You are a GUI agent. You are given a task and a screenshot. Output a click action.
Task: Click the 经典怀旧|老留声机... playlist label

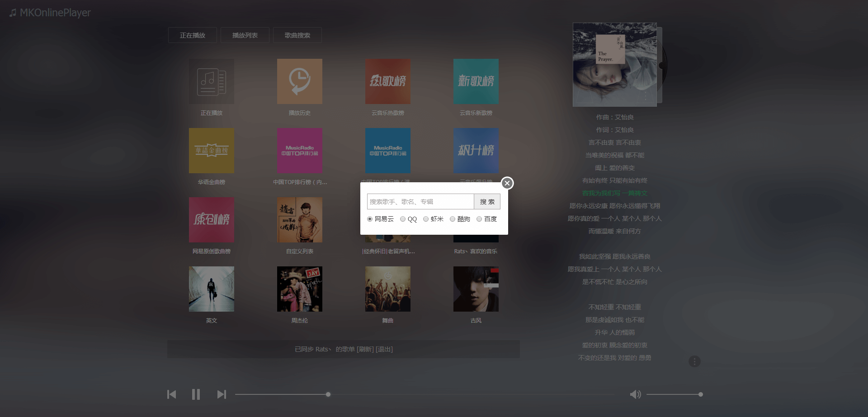[388, 251]
